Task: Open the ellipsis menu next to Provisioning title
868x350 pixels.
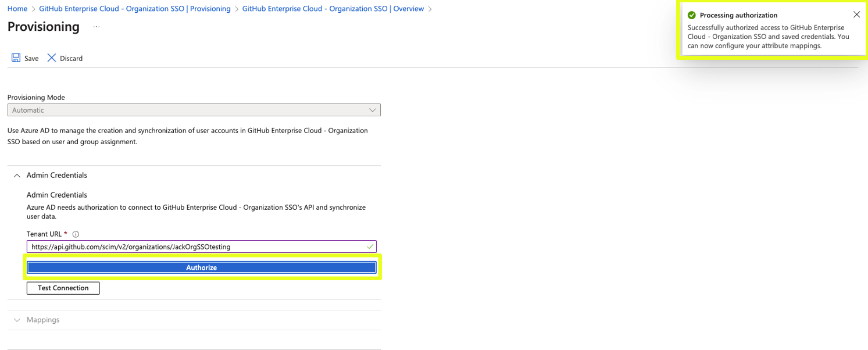Action: [x=97, y=27]
